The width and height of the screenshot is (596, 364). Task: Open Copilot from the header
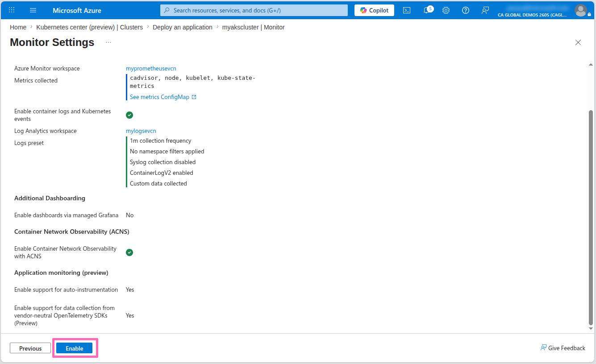tap(374, 10)
